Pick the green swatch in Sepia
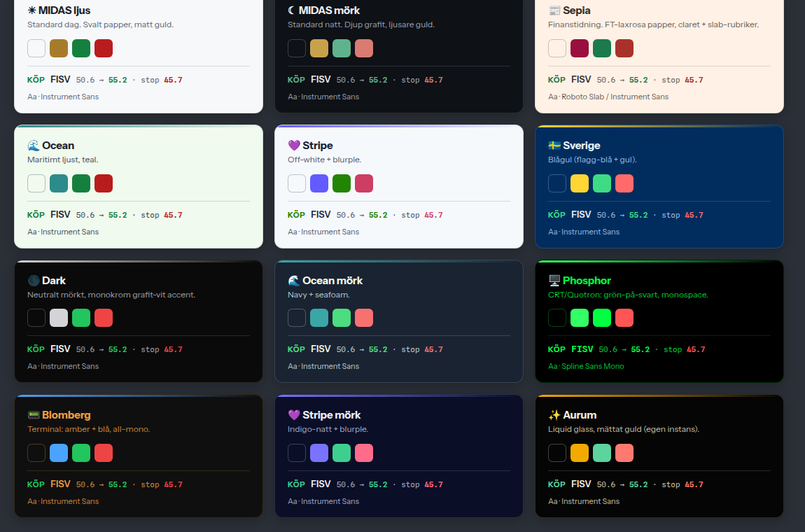 tap(602, 48)
